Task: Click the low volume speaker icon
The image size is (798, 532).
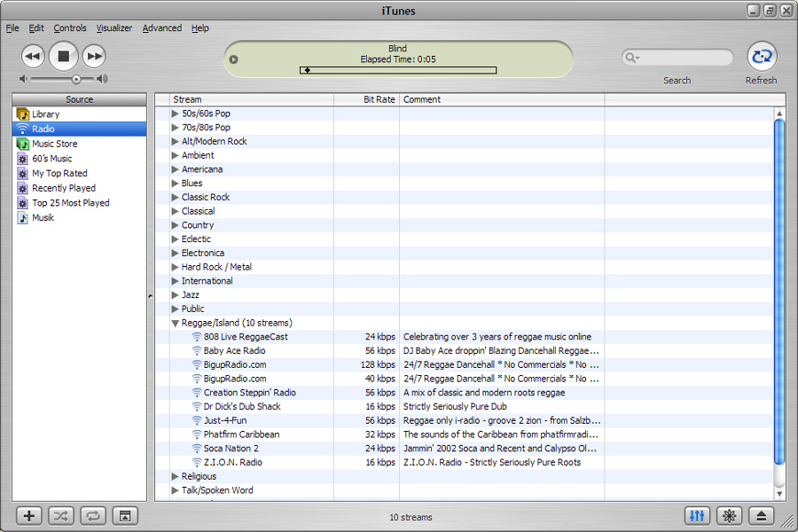Action: [x=23, y=79]
